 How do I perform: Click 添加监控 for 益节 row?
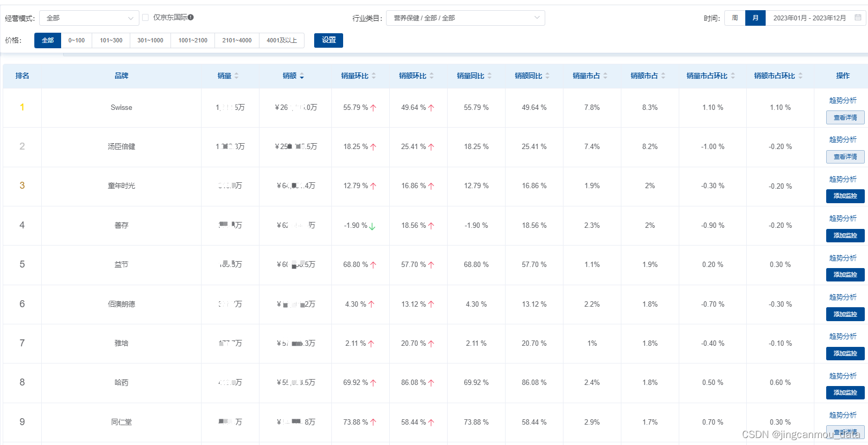845,275
